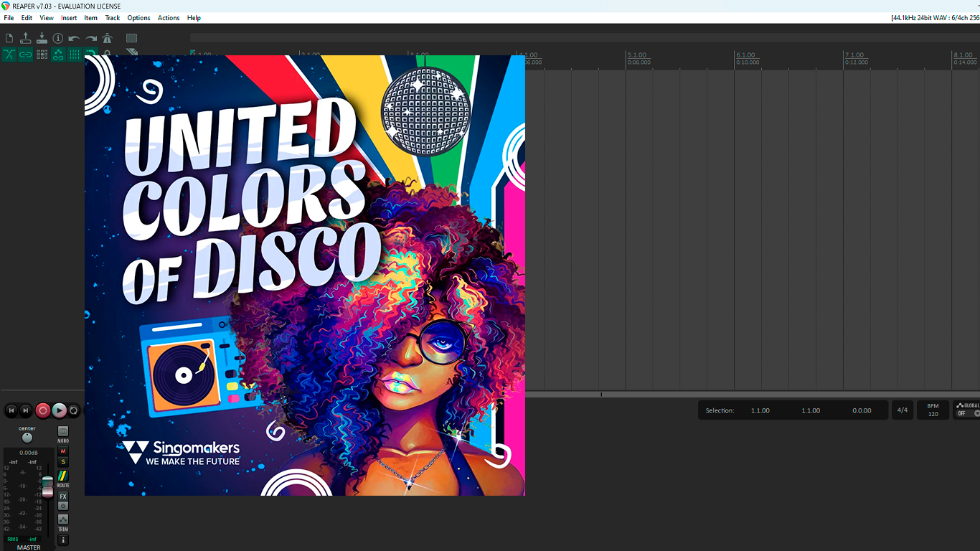Toggle the master FX bypass power icon
The image size is (980, 551).
click(x=63, y=506)
